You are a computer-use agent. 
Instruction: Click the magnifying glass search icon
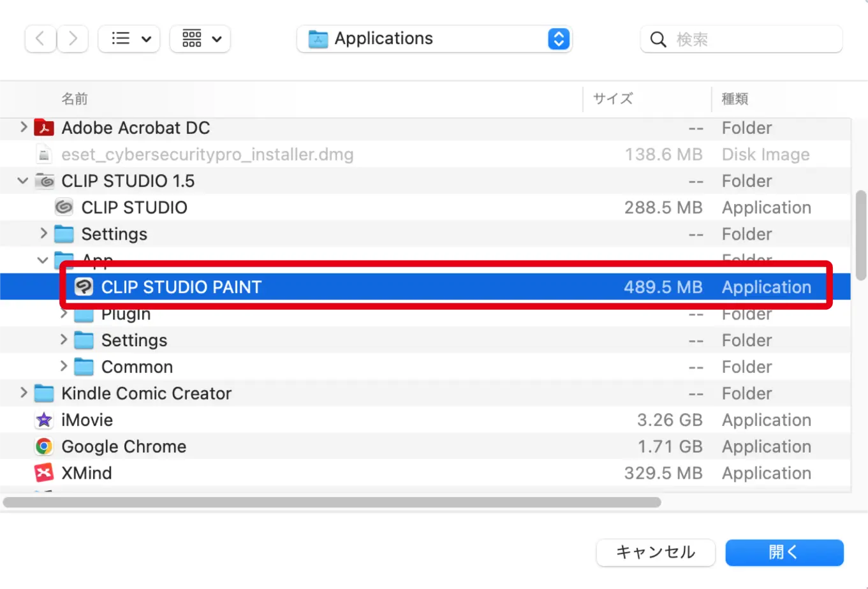(x=658, y=40)
